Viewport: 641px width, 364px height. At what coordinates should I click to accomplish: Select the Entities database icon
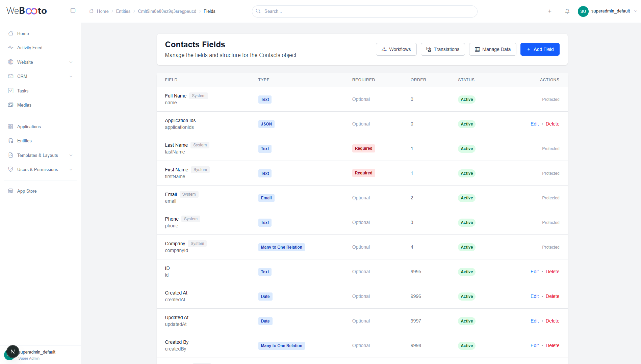coord(11,141)
